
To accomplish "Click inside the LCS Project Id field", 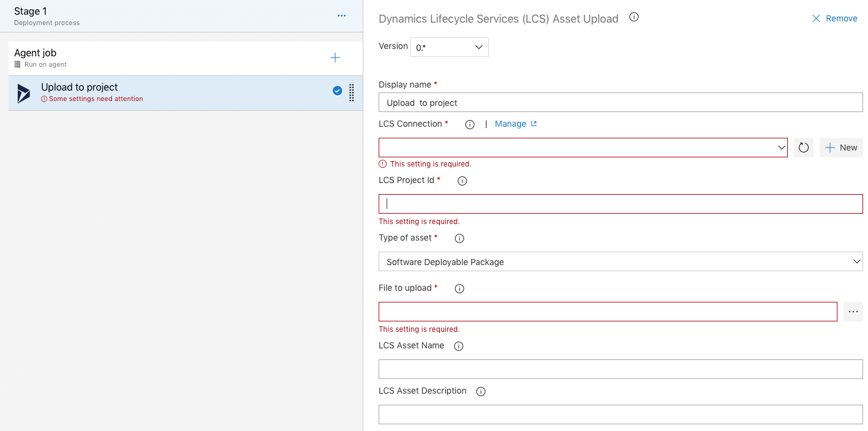I will pyautogui.click(x=620, y=203).
